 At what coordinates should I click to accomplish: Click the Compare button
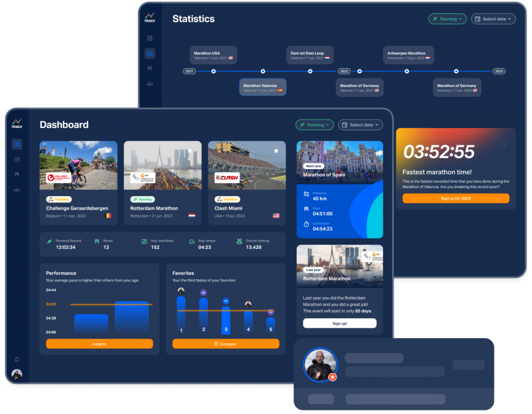(x=225, y=344)
